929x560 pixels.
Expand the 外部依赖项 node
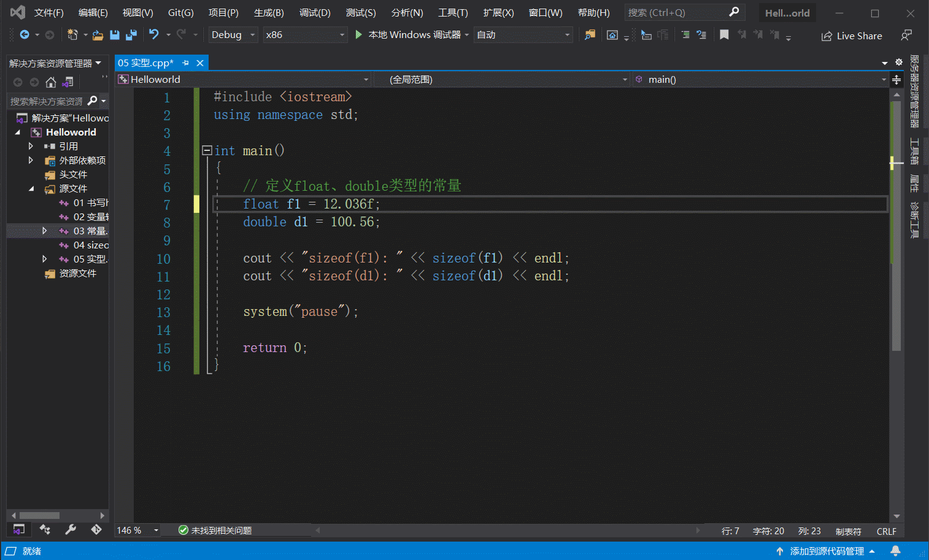click(31, 160)
